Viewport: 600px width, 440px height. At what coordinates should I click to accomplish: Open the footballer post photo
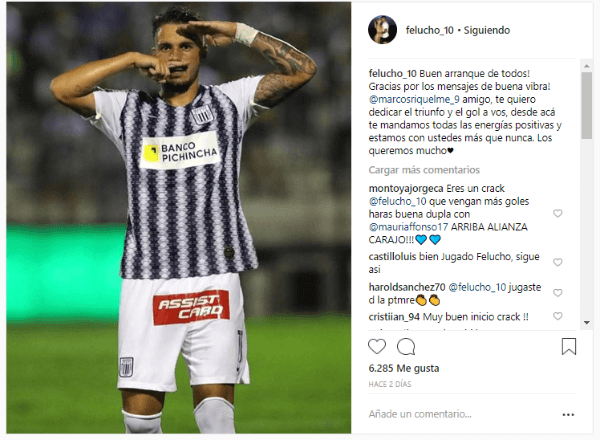(179, 218)
